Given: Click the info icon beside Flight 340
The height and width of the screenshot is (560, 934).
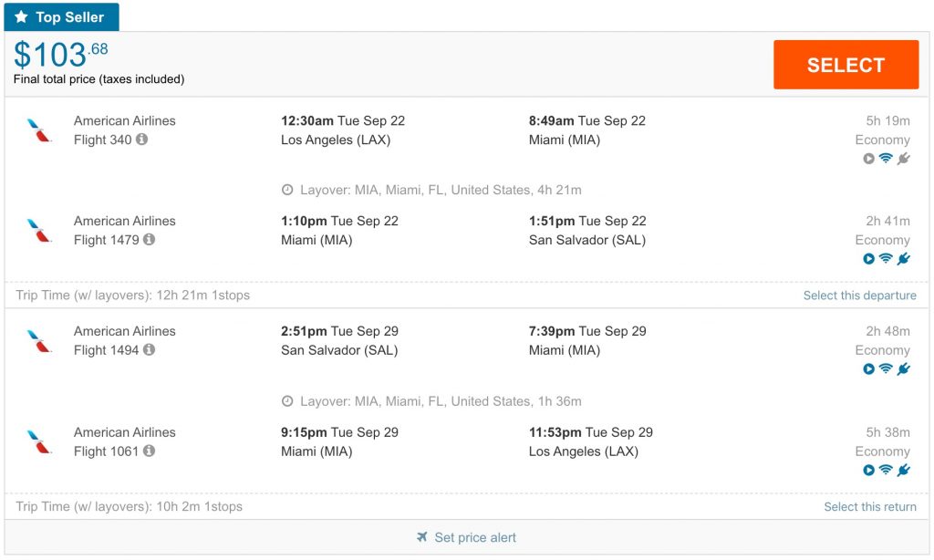Looking at the screenshot, I should click(142, 140).
